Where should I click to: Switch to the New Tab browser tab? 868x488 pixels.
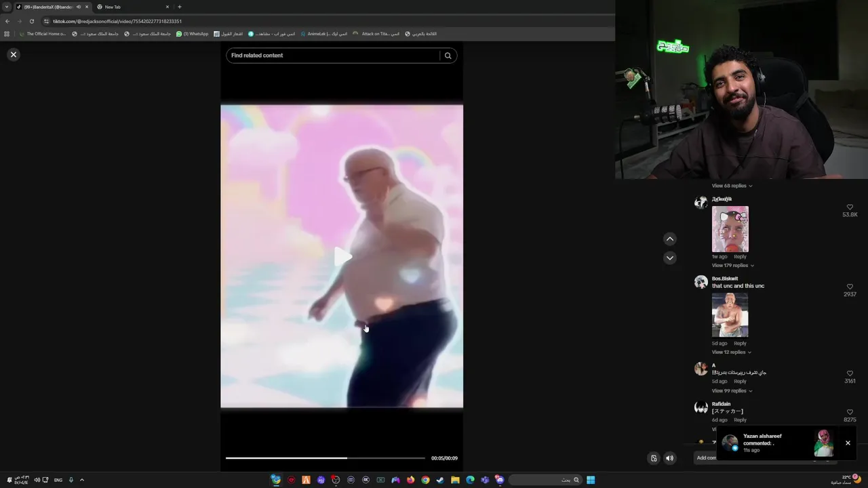132,7
